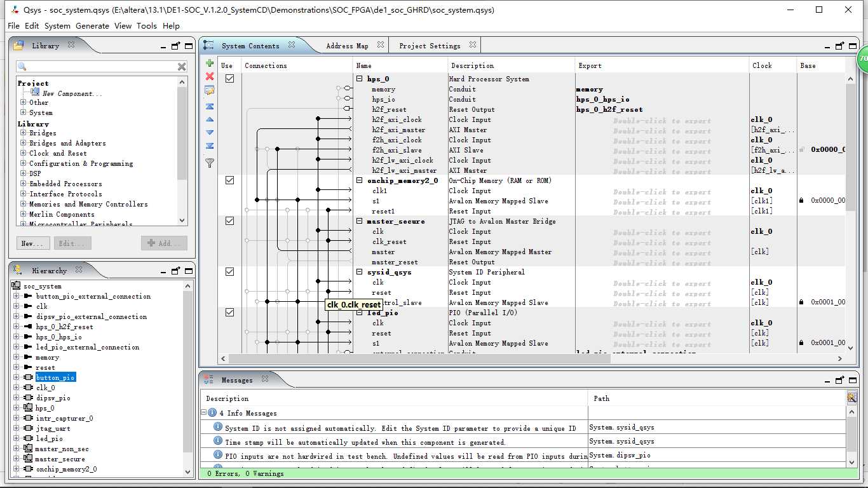The width and height of the screenshot is (868, 488).
Task: Collapse the master_secure component row
Action: [360, 221]
